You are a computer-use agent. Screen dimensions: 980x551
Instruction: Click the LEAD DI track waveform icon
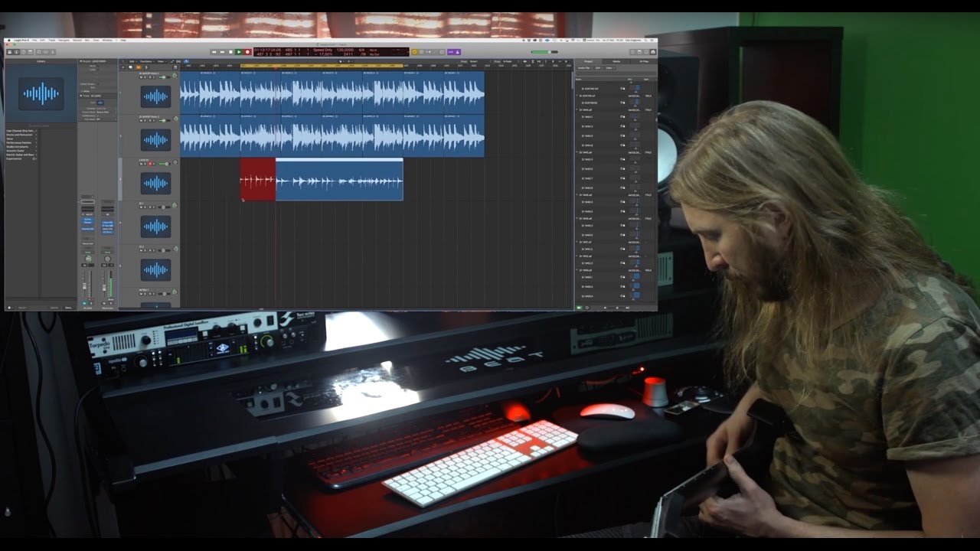tap(155, 183)
